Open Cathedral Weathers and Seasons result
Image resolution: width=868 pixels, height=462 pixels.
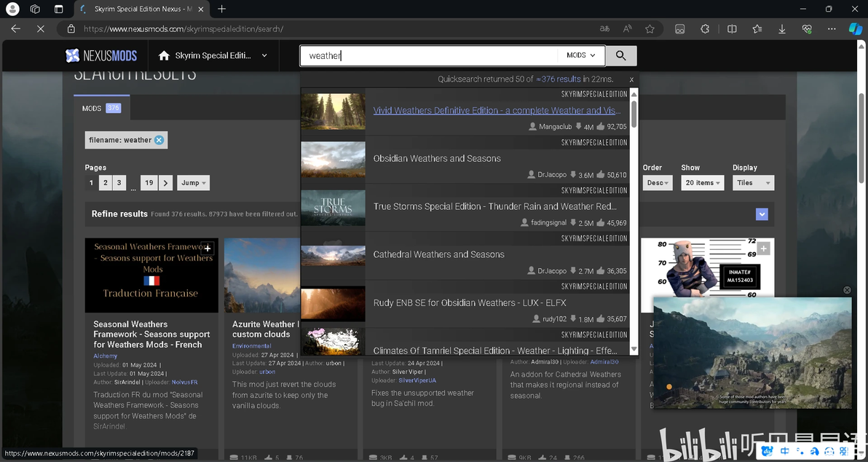438,254
